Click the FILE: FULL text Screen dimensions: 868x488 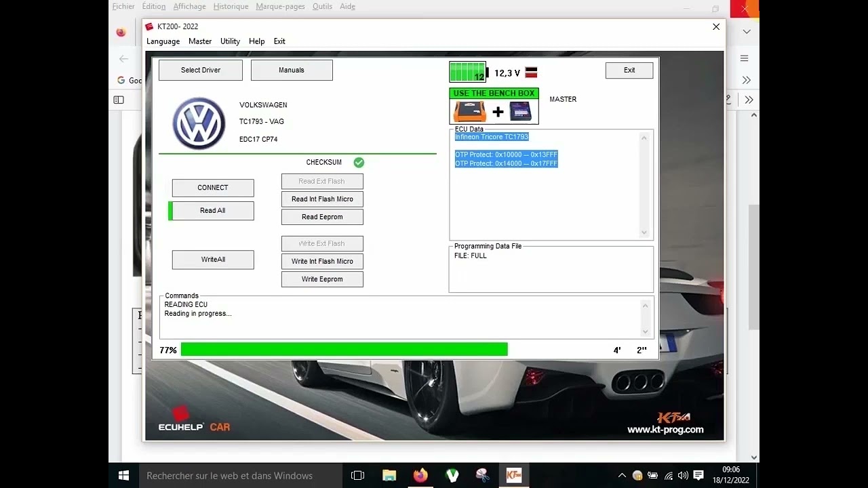point(471,256)
